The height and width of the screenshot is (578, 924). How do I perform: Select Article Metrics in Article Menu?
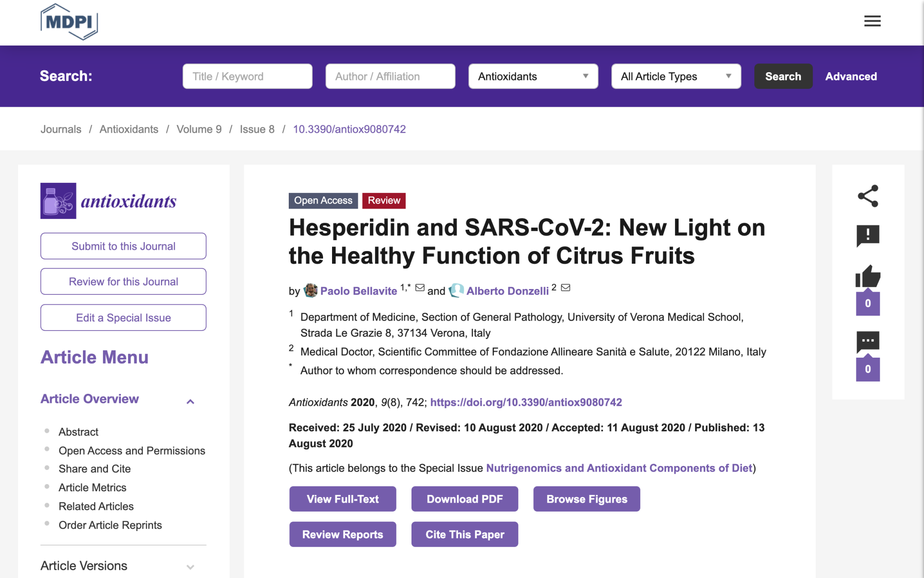[x=92, y=488]
